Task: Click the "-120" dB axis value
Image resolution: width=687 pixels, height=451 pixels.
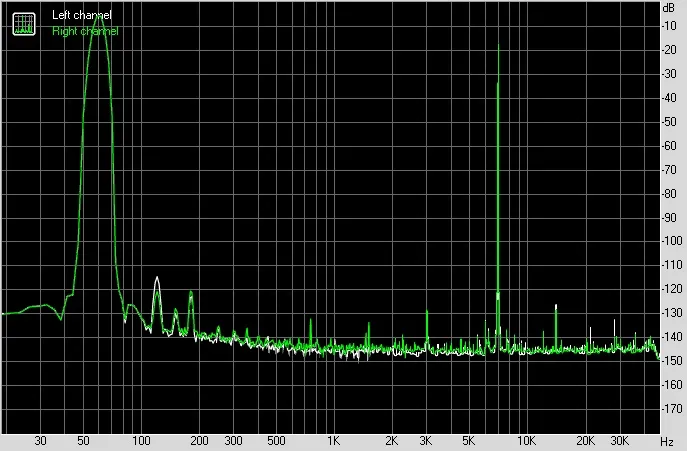Action: point(672,289)
